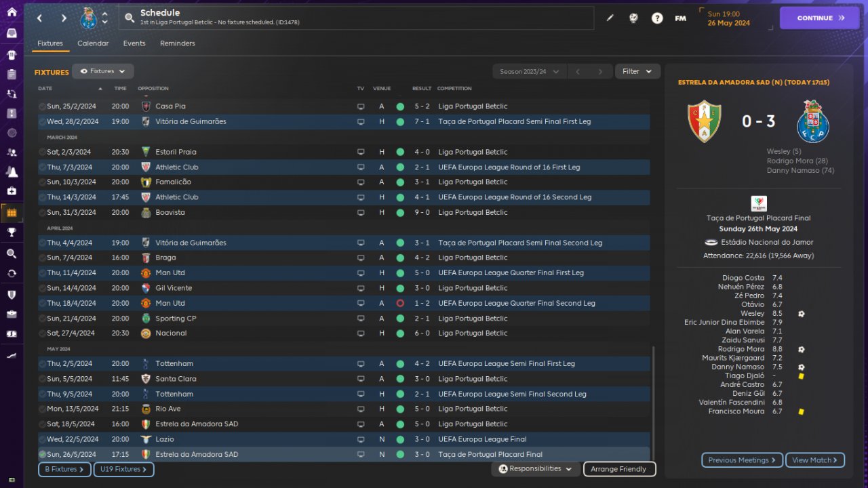
Task: Click the Arrange Friendly button
Action: click(x=619, y=469)
